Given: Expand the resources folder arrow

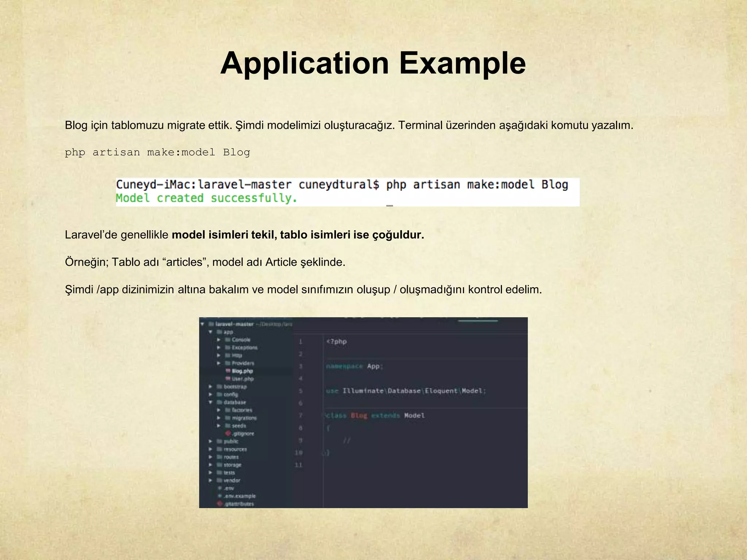Looking at the screenshot, I should (x=210, y=449).
